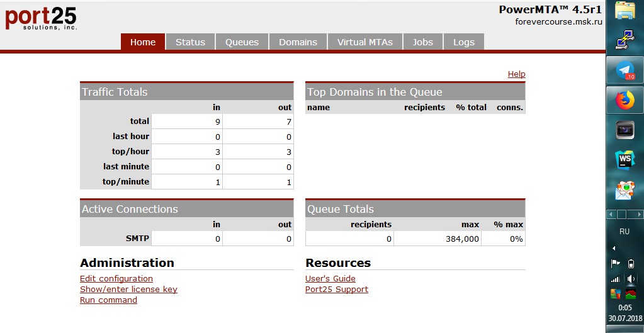The width and height of the screenshot is (644, 333).
Task: Click the Port25 Support link
Action: pos(336,289)
